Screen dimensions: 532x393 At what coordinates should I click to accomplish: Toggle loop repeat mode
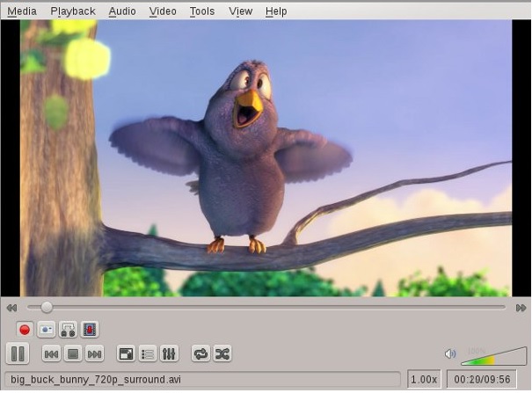point(200,353)
